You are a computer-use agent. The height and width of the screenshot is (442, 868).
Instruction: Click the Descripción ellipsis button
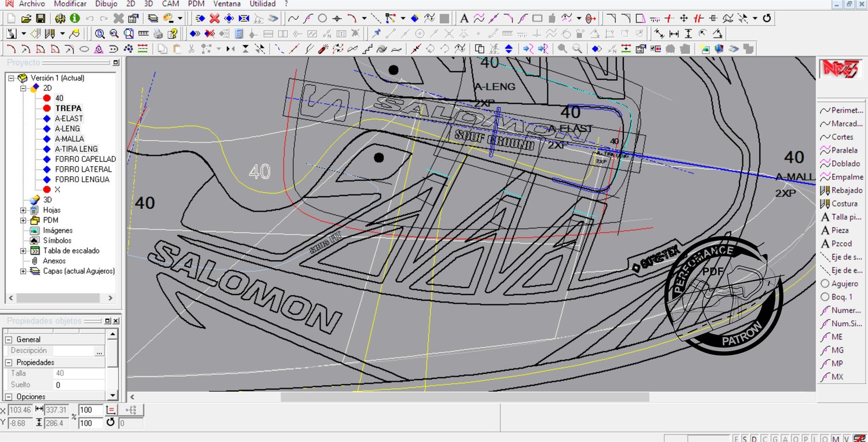pos(100,351)
